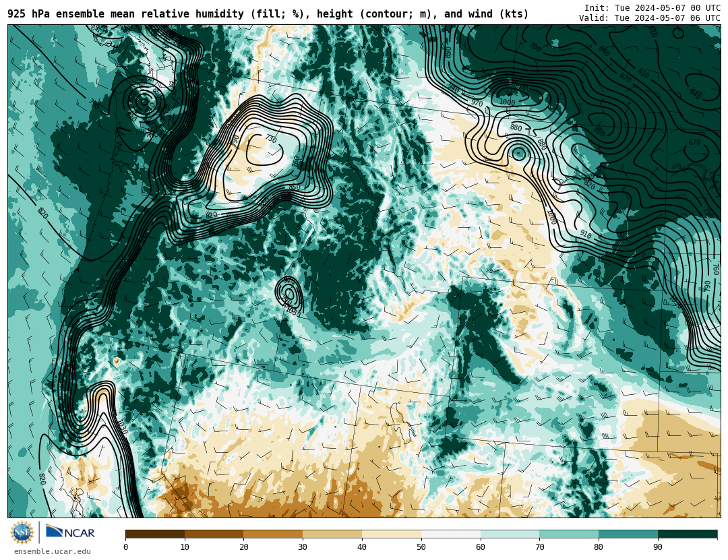Click the '910' height contour label

pyautogui.click(x=586, y=235)
